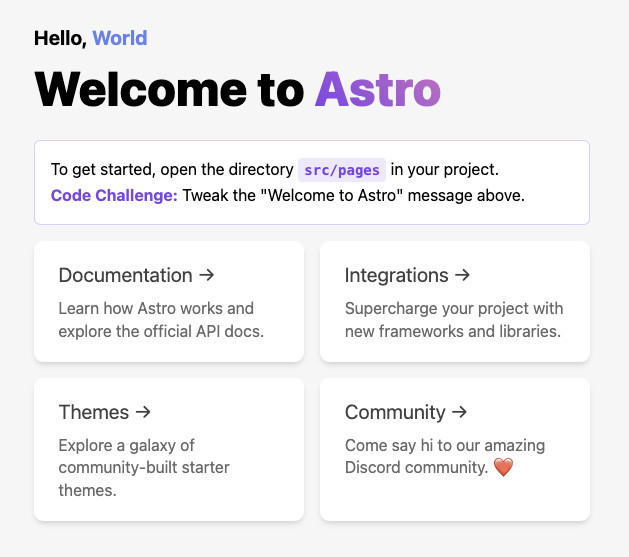Click 'in your project.' text
The image size is (629, 557).
pyautogui.click(x=445, y=170)
